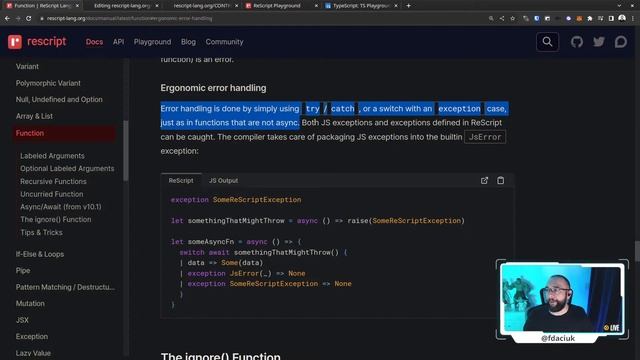Jump to The ignore() Function section
Screen dimensions: 640x360
coord(56,219)
